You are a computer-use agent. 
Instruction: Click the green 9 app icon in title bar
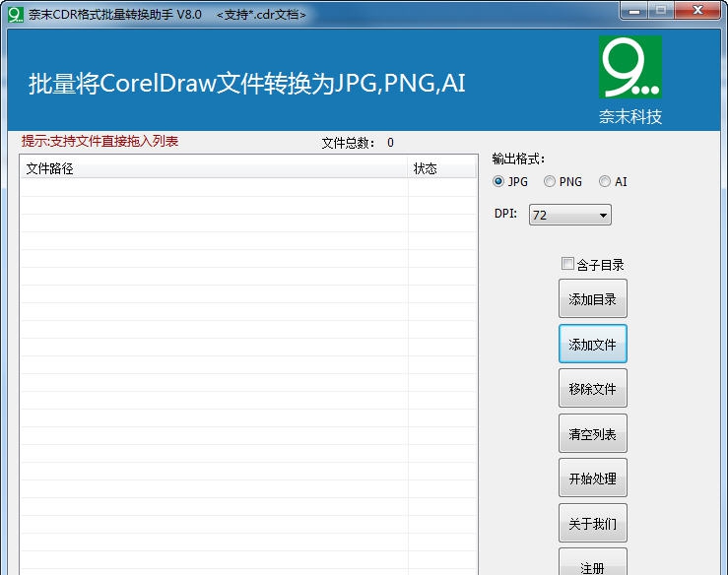(x=16, y=15)
